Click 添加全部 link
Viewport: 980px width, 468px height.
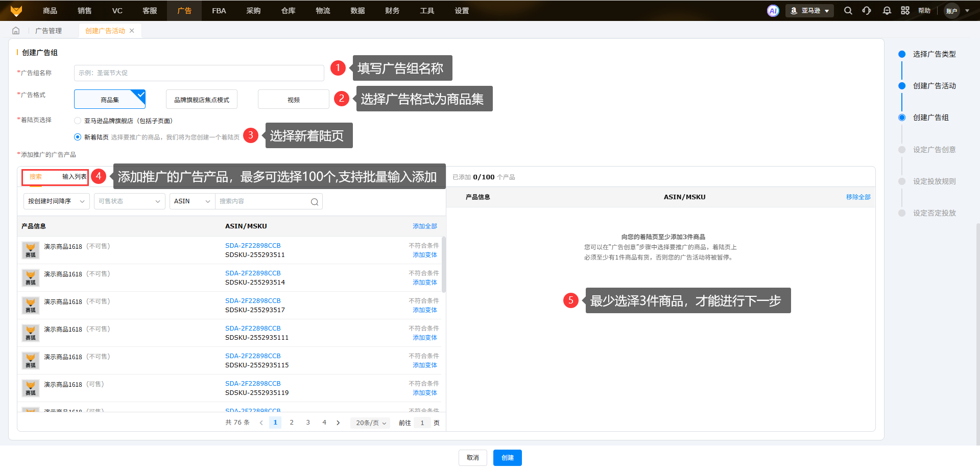point(424,226)
